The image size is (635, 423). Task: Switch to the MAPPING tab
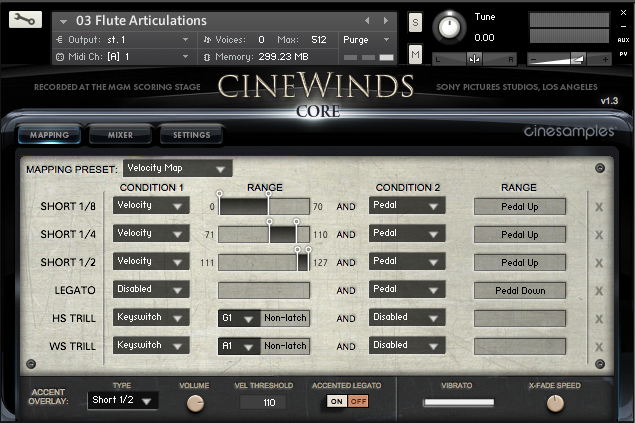[x=49, y=135]
